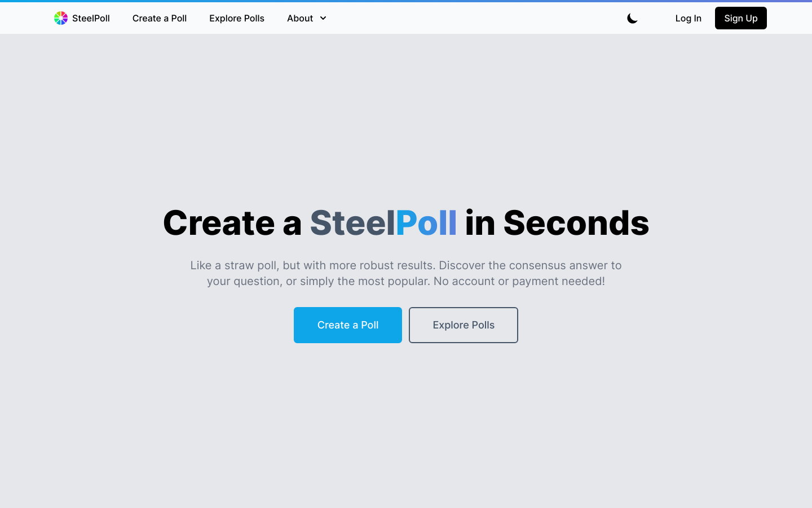Screen dimensions: 812x508
Task: Select the crescent moon theme switcher
Action: pos(632,18)
